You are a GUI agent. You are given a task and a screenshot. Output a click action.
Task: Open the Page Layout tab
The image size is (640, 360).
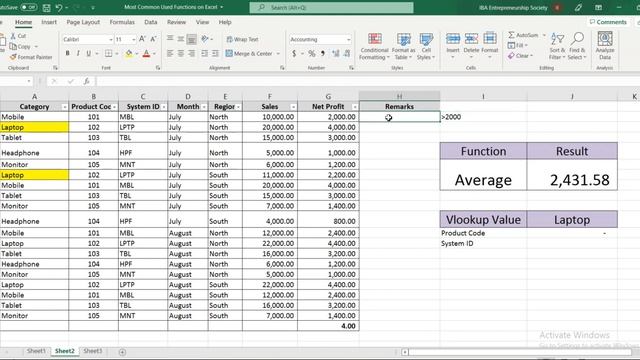[x=83, y=22]
